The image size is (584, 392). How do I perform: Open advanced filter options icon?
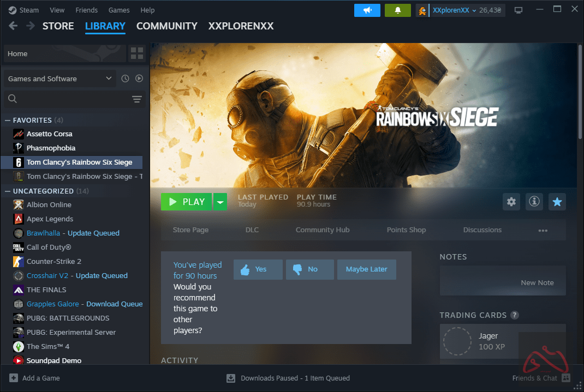point(136,99)
